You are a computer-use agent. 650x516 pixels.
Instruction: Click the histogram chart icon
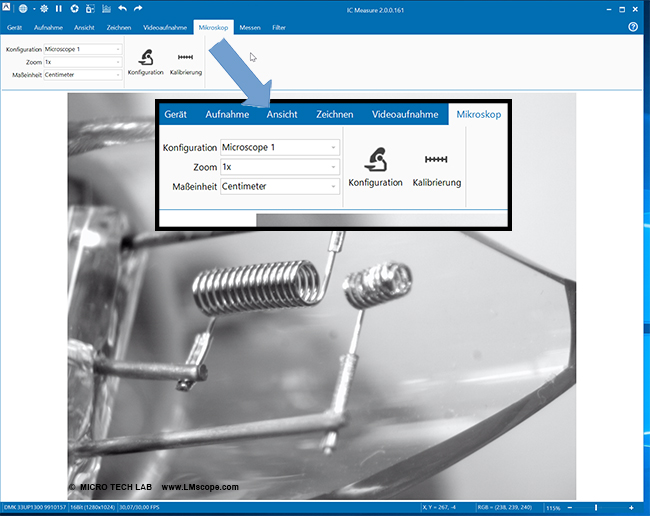pyautogui.click(x=105, y=8)
